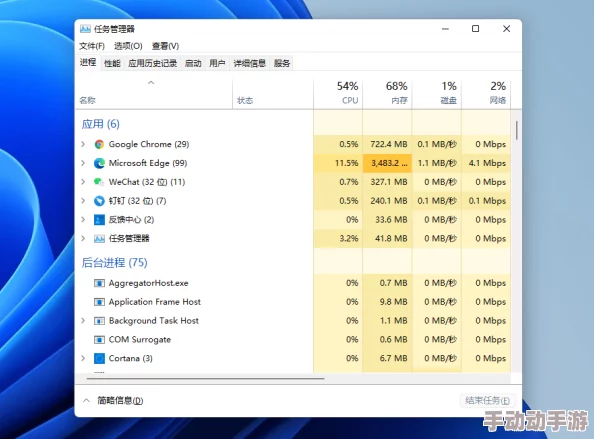Sort by the 内存 column header
594x439 pixels.
[x=387, y=93]
